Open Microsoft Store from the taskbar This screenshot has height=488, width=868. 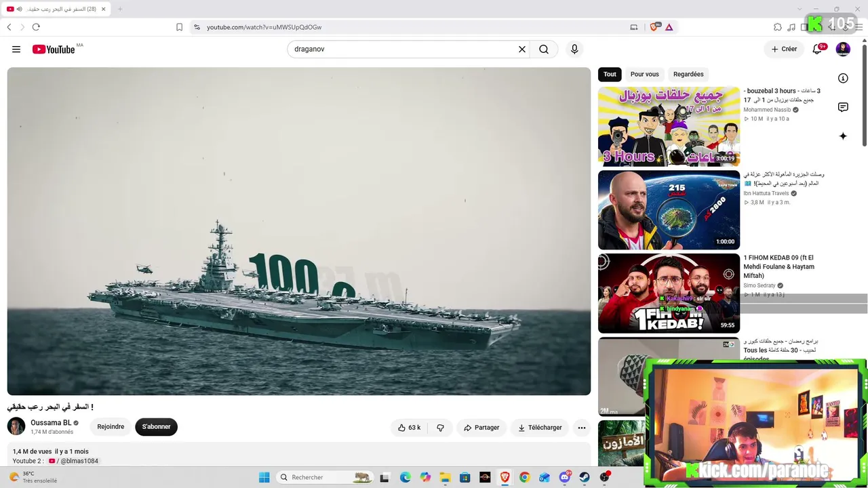tap(465, 477)
